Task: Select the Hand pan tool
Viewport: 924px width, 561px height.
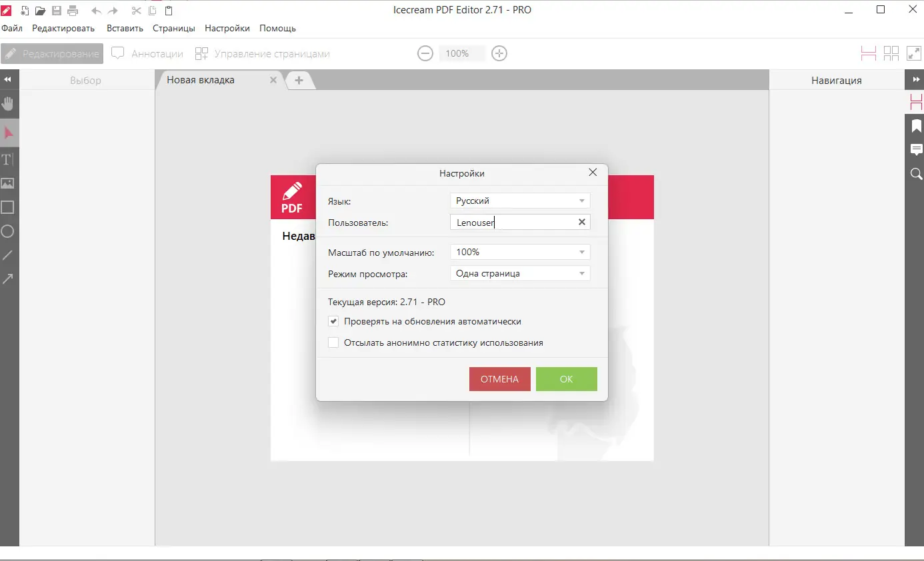Action: click(x=8, y=103)
